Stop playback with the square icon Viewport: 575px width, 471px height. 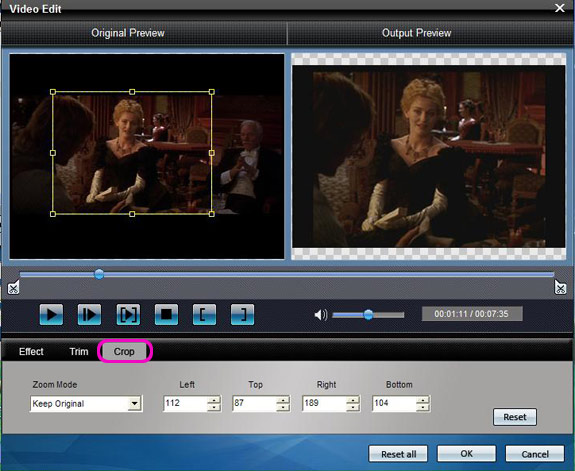[x=166, y=314]
